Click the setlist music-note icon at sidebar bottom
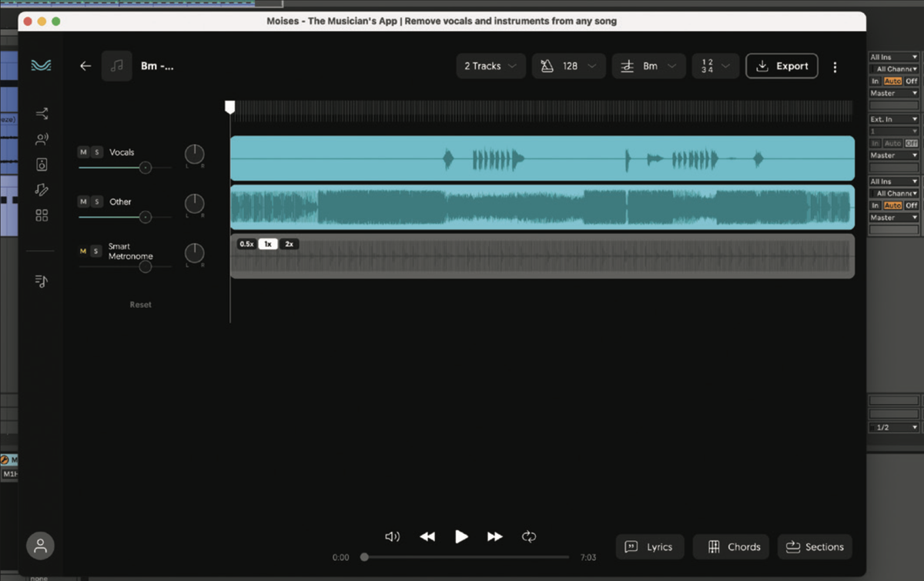The image size is (924, 581). tap(40, 281)
